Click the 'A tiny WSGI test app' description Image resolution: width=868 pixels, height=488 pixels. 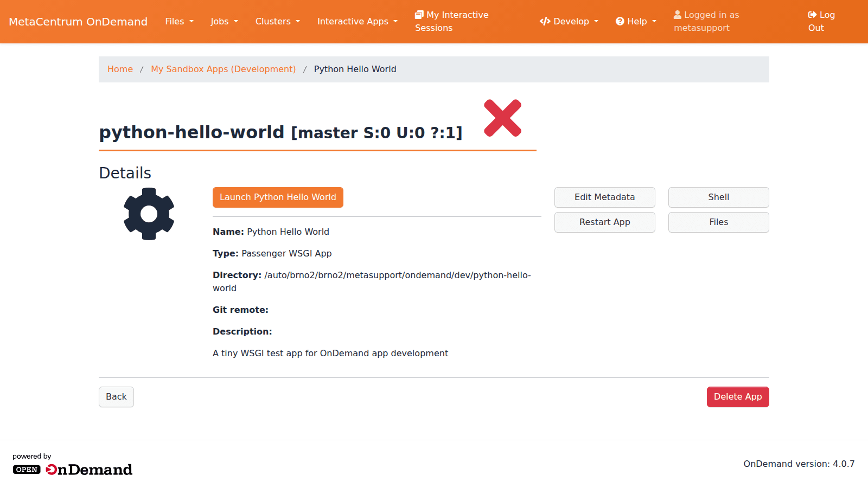330,353
